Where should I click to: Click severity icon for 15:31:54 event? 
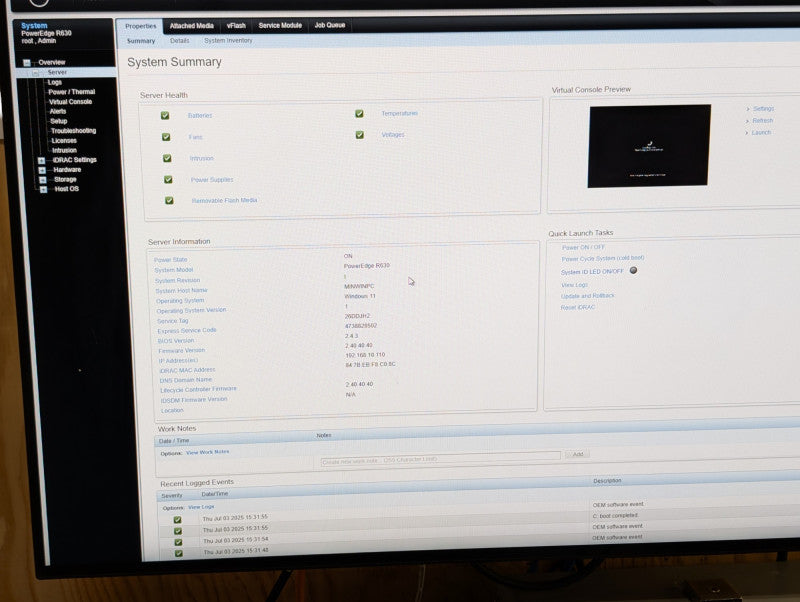click(178, 542)
